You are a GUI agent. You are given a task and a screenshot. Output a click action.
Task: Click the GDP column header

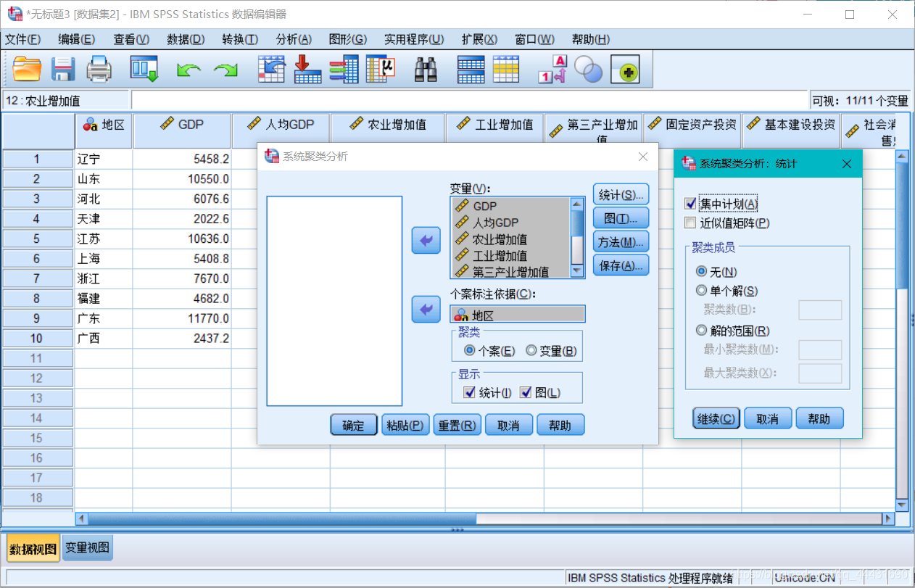click(x=182, y=131)
